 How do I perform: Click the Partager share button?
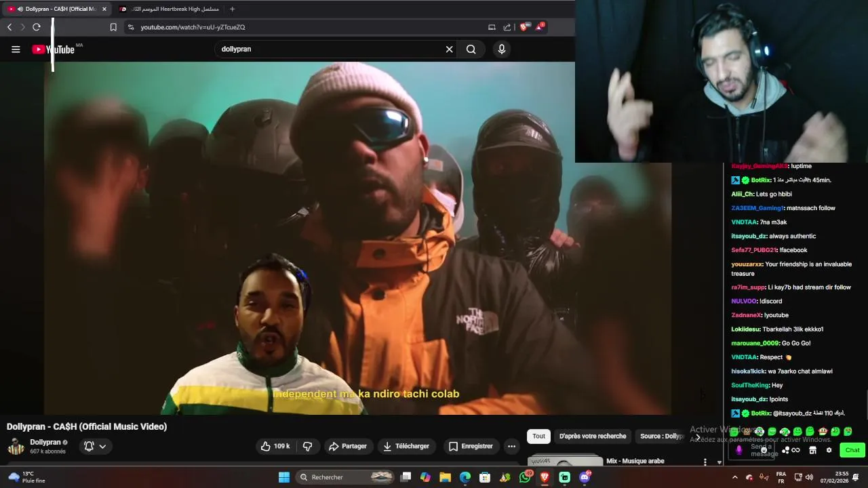tap(347, 446)
